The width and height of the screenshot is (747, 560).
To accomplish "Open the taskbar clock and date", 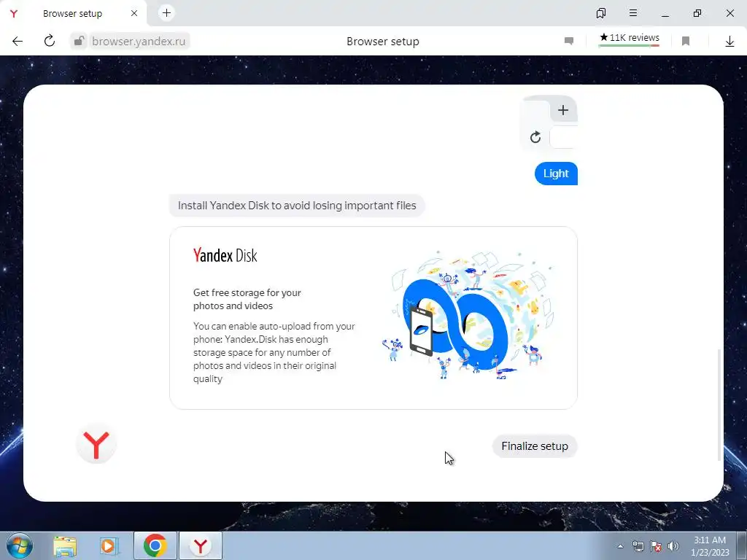I will (710, 546).
